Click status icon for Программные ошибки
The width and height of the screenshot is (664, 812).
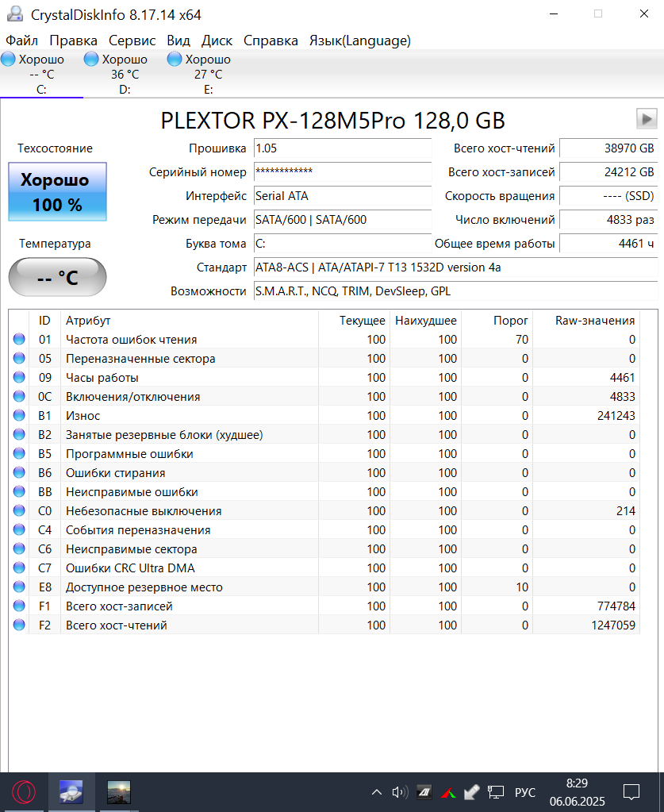tap(19, 453)
